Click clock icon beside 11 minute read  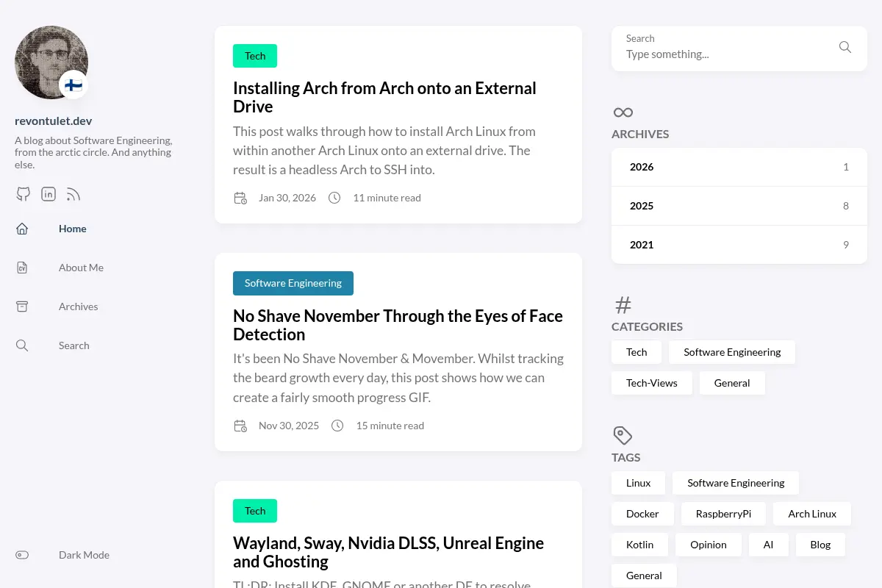(334, 198)
